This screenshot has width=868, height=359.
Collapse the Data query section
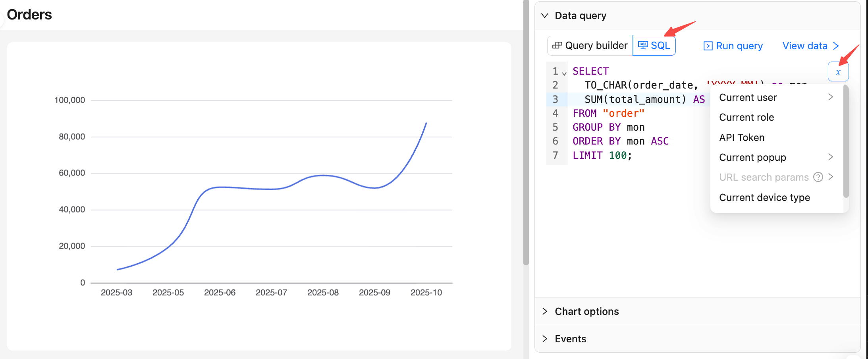[545, 15]
